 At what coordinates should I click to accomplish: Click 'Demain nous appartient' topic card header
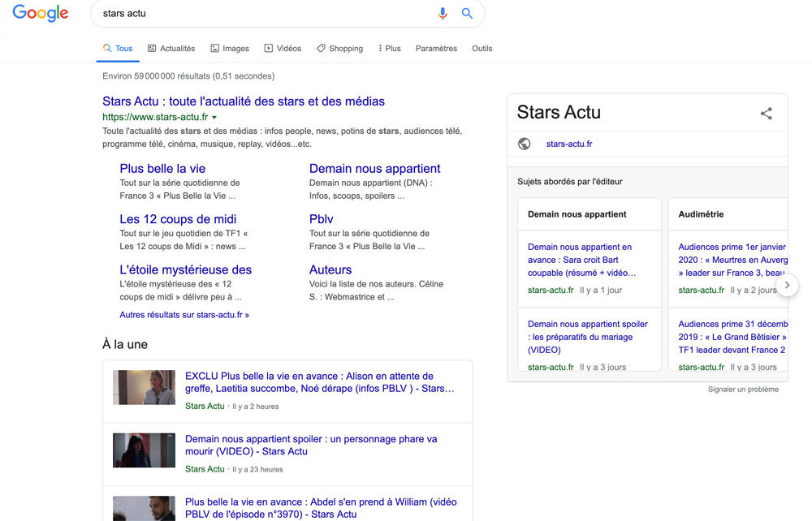click(x=577, y=214)
